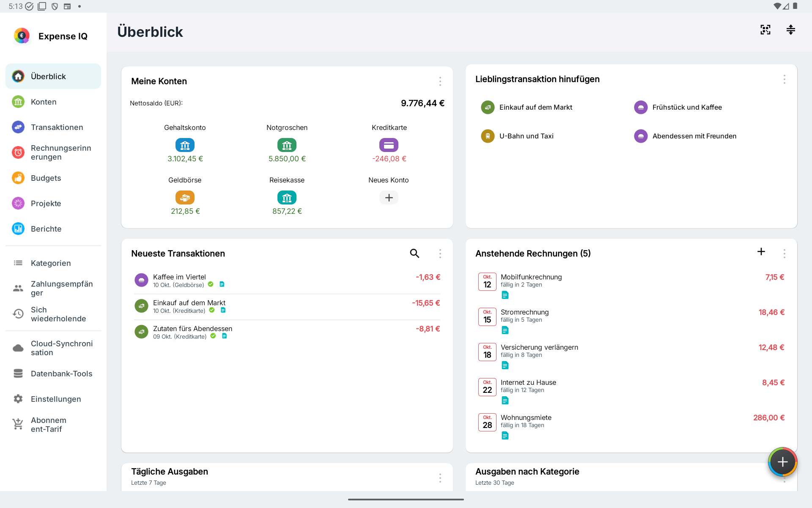812x508 pixels.
Task: Toggle cleared checkmark on Einkauf auf dem Markt
Action: click(x=212, y=310)
